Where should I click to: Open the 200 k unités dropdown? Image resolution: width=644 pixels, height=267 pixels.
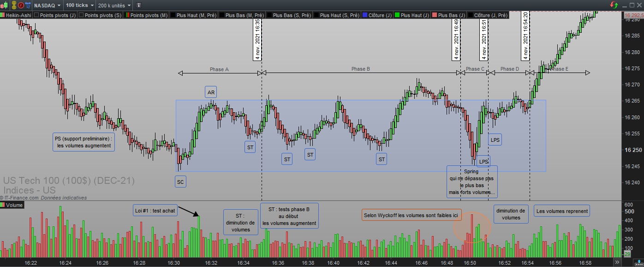pyautogui.click(x=114, y=6)
